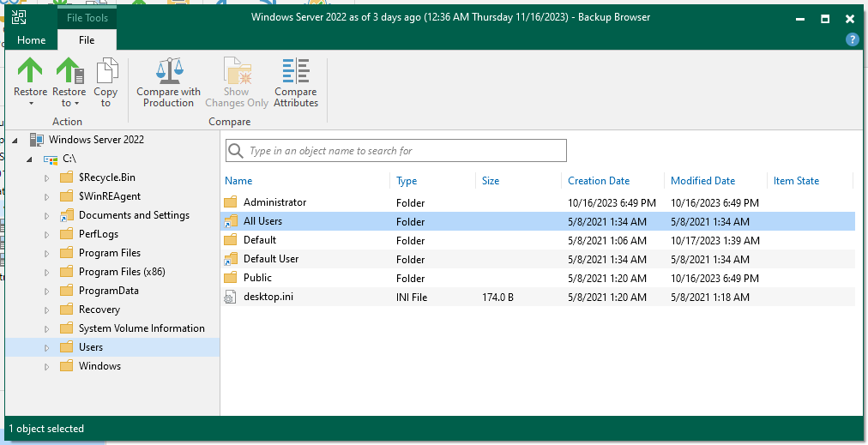The width and height of the screenshot is (868, 445).
Task: Minimize the Backup Browser window
Action: pyautogui.click(x=800, y=19)
